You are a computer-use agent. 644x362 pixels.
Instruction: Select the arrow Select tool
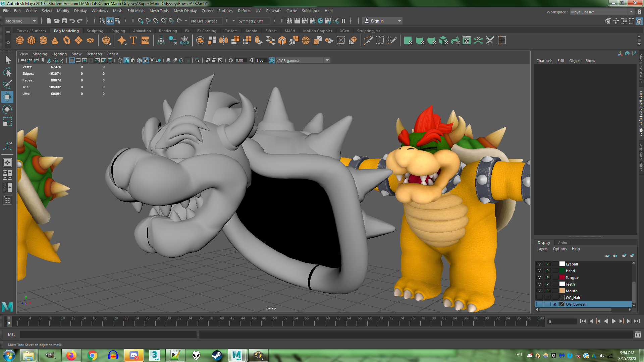pos(7,60)
